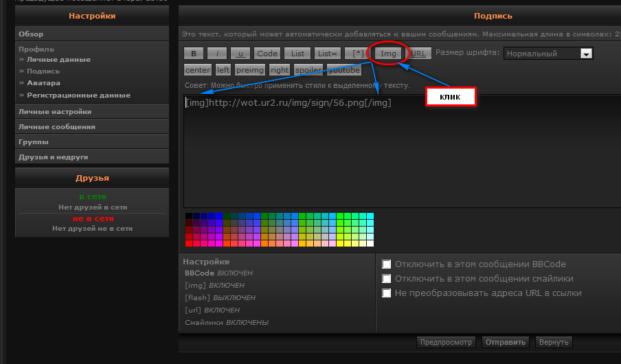This screenshot has height=364, width=621.
Task: Insert right alignment tag
Action: click(x=280, y=70)
